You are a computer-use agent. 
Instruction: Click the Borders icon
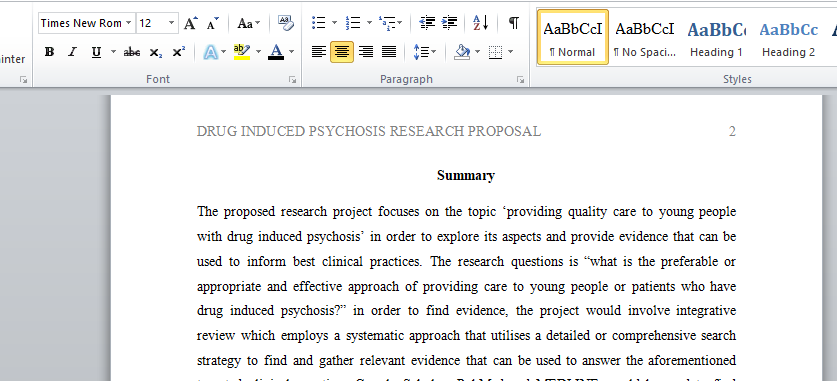point(496,52)
